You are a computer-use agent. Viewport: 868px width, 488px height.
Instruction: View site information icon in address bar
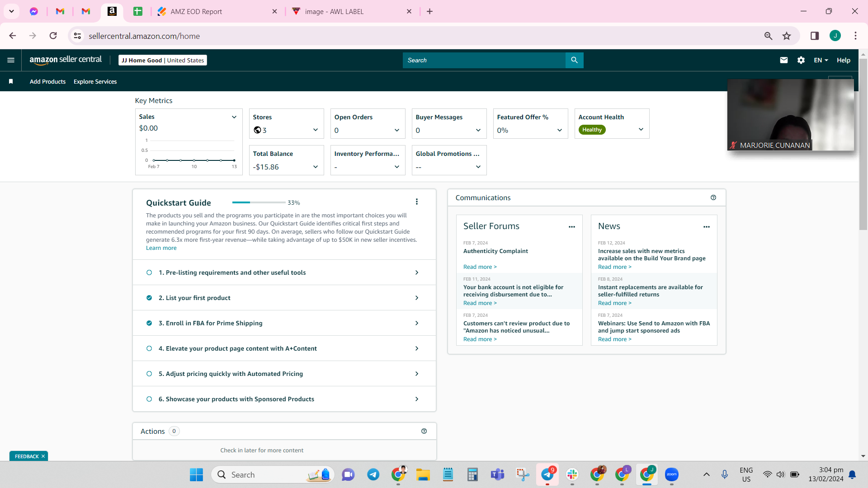[78, 36]
